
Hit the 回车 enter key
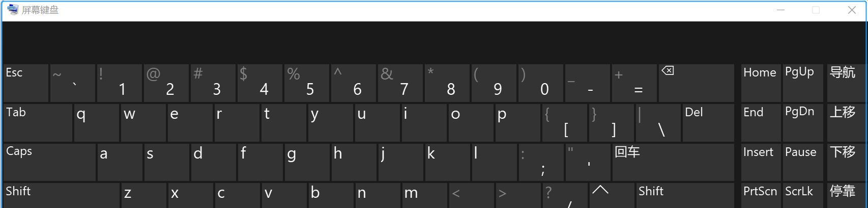673,162
